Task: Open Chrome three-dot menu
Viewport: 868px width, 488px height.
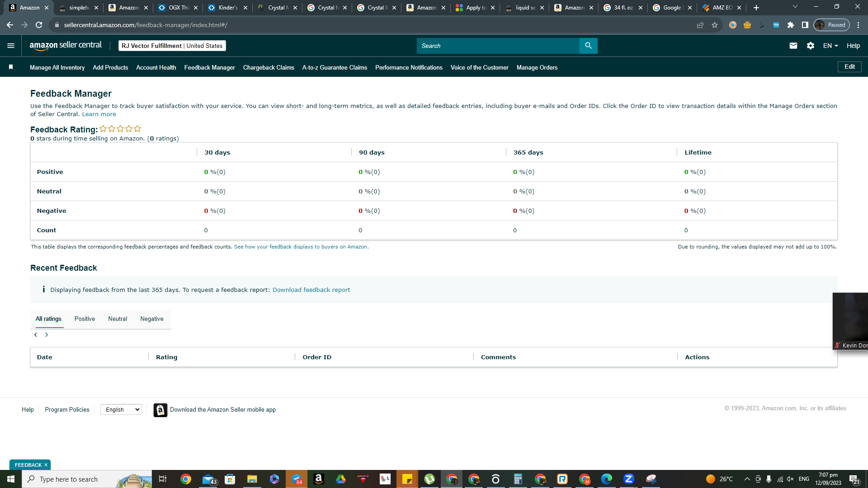Action: click(x=859, y=25)
